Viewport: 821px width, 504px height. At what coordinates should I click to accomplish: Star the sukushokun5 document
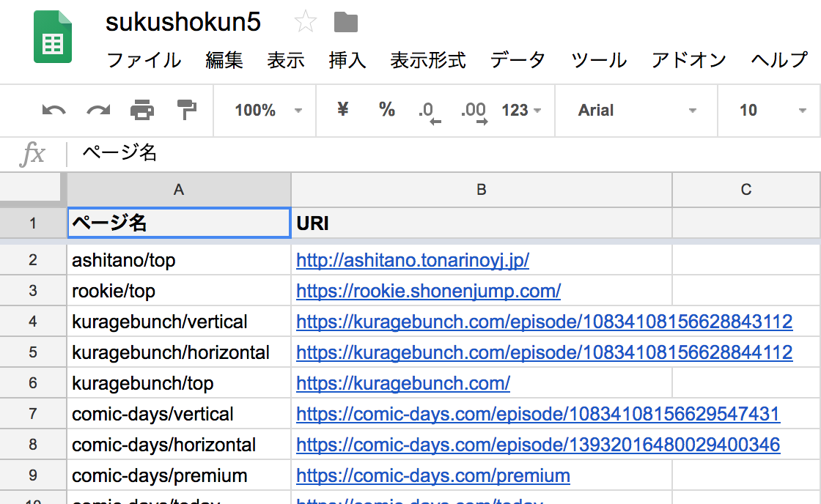305,22
